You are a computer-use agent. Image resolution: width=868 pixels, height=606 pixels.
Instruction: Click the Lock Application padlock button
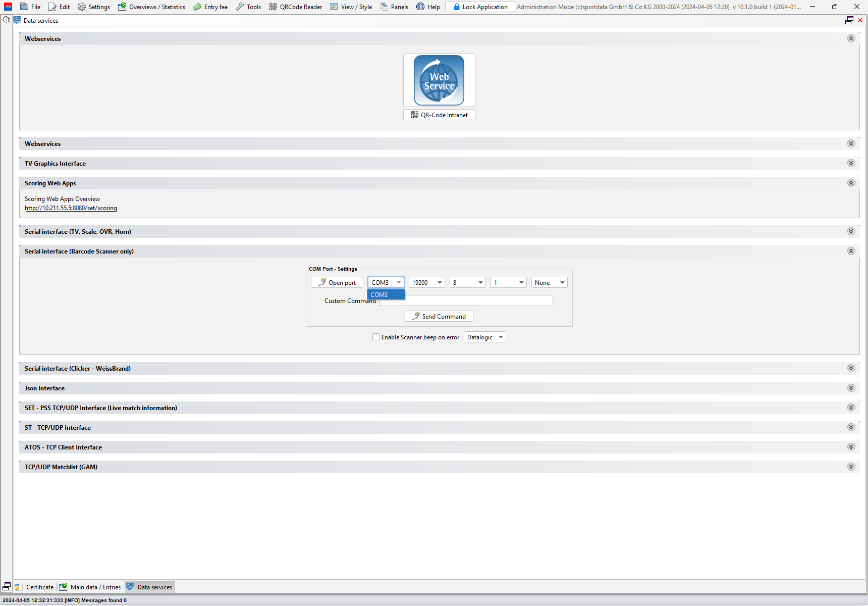[x=480, y=7]
